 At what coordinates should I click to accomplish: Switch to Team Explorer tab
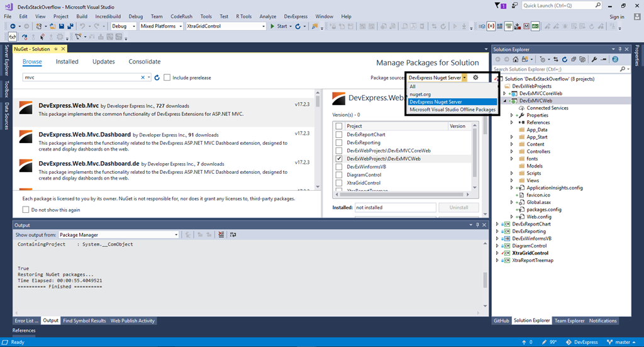click(x=569, y=321)
